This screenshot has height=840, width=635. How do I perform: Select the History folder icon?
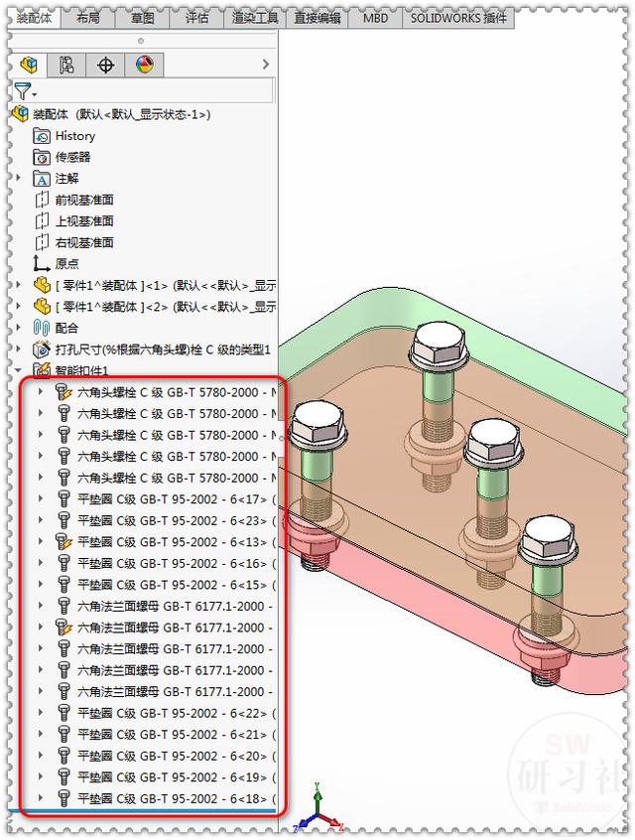(x=42, y=136)
